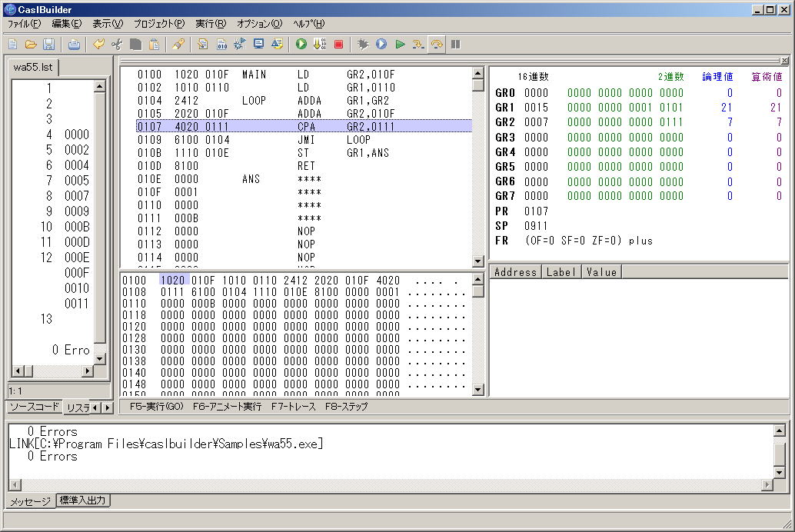
Task: Open the プロジェクト(P) menu
Action: pos(158,24)
